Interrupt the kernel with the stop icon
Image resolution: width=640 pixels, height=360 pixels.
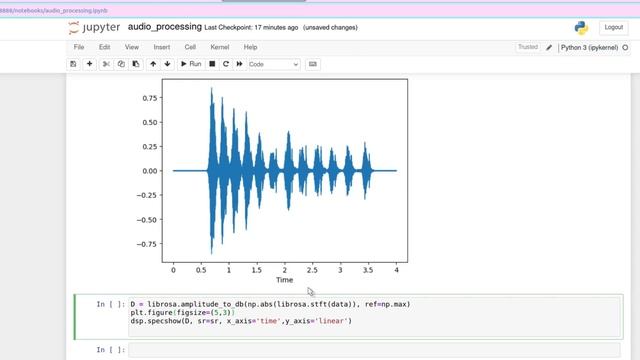[x=212, y=64]
